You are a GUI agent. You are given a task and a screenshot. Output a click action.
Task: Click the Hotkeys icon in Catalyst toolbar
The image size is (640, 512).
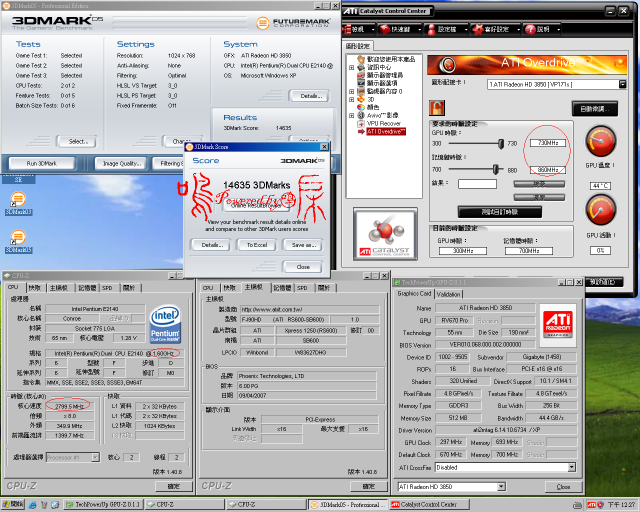385,29
